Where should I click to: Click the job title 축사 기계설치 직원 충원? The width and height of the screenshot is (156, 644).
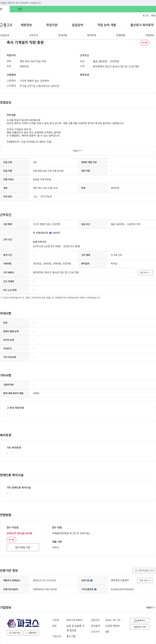pyautogui.click(x=25, y=42)
